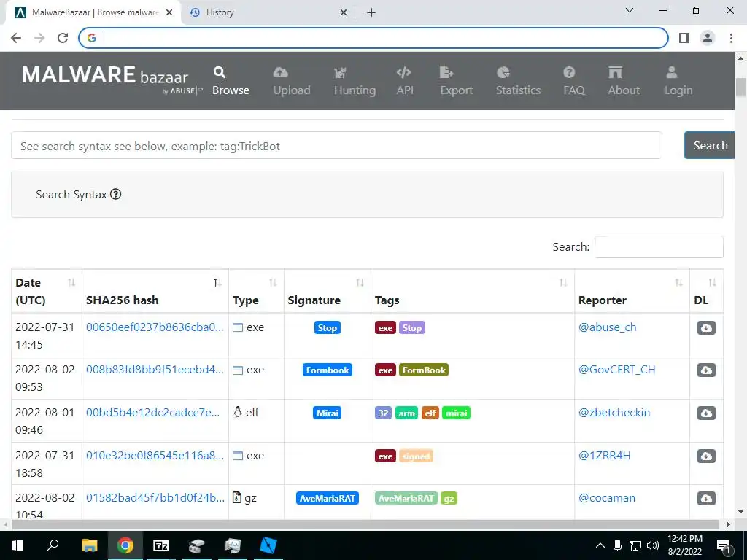
Task: Sort table by Date (UTC) column
Action: coord(47,292)
